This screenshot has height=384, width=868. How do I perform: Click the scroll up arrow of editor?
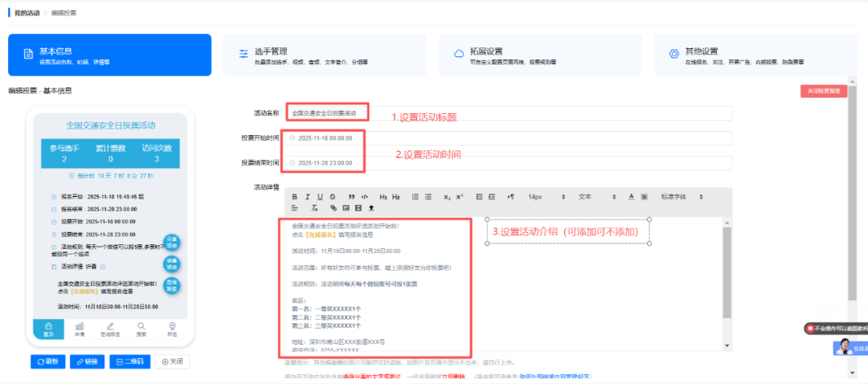point(727,223)
